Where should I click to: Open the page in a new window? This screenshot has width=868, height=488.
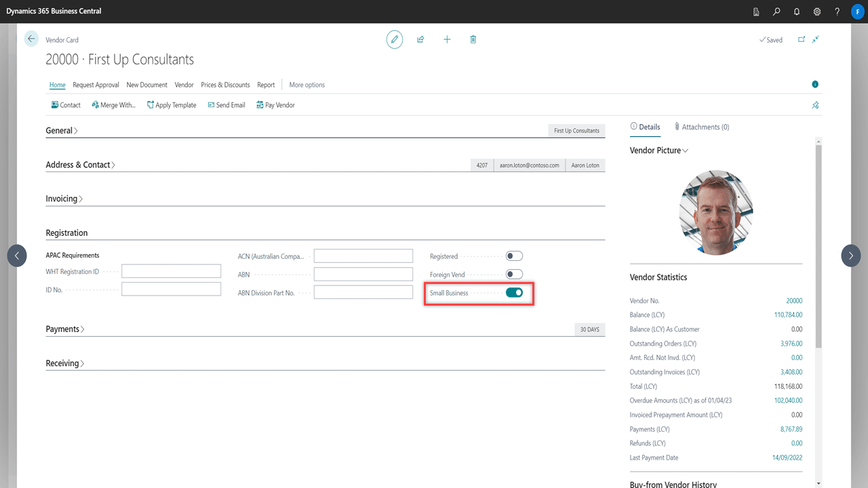pyautogui.click(x=802, y=39)
